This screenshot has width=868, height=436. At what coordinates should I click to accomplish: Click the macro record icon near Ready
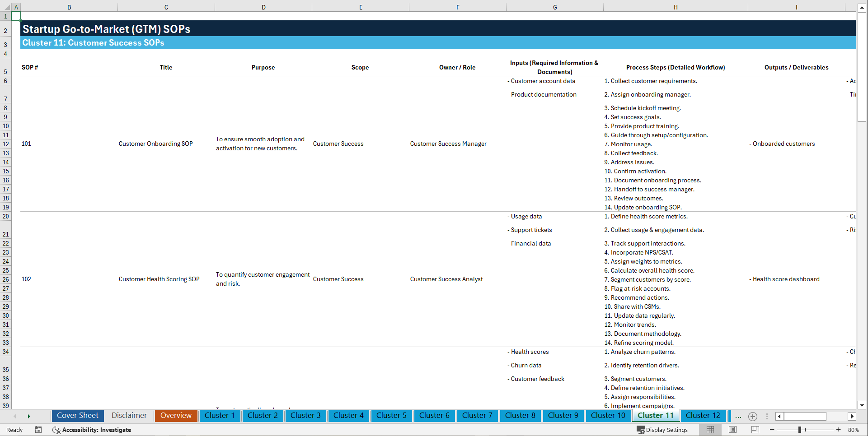[38, 430]
